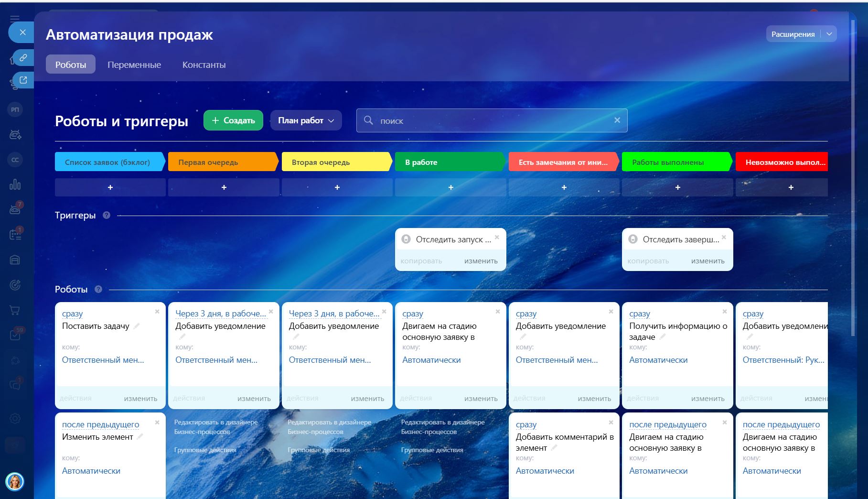Viewport: 868px width, 499px height.
Task: Click изменить on the Поставить задачу robot
Action: [140, 399]
